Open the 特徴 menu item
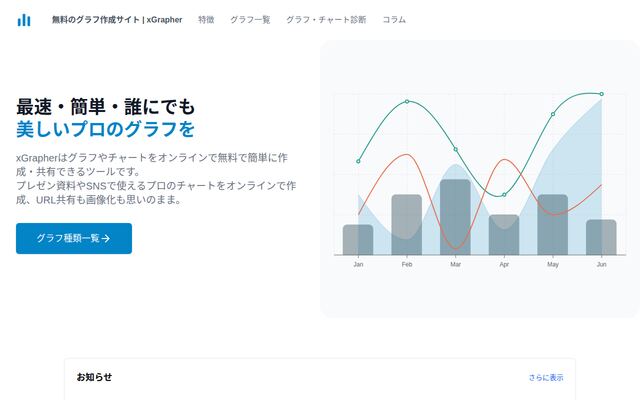Image resolution: width=640 pixels, height=400 pixels. 206,20
